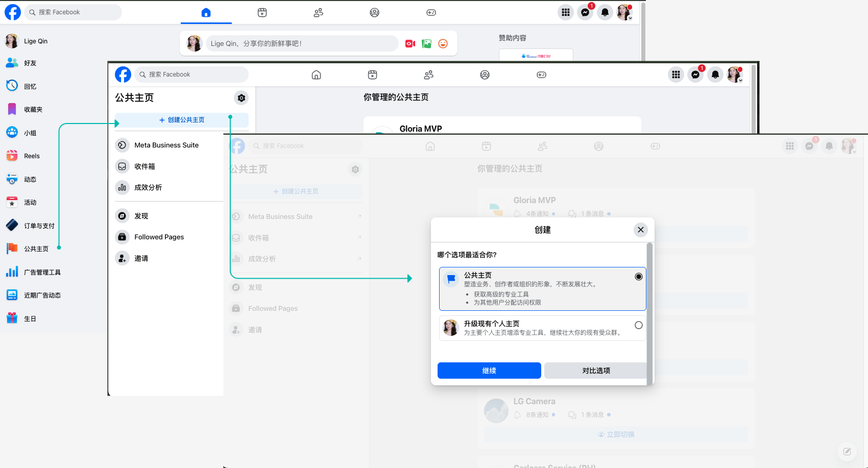Viewport: 868px width, 468px height.
Task: Click background window's vertical scrollbar
Action: (x=643, y=32)
